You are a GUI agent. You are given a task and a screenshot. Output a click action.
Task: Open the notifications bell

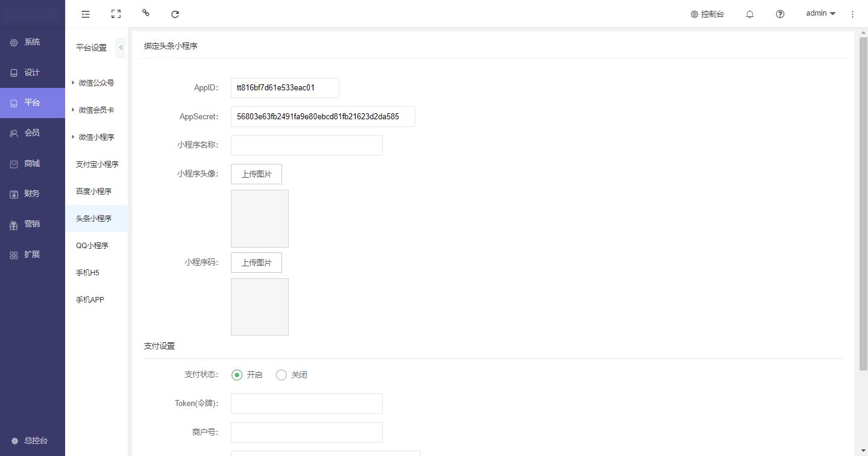[750, 14]
